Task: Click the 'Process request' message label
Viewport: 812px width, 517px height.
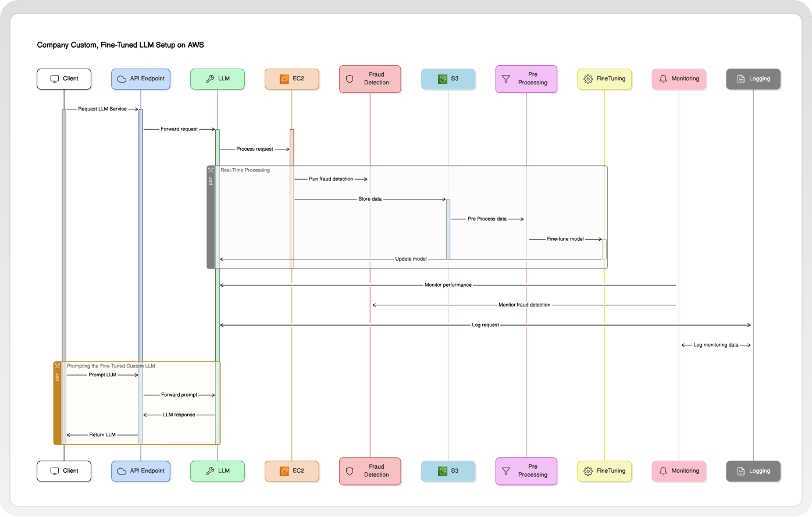Action: (255, 149)
